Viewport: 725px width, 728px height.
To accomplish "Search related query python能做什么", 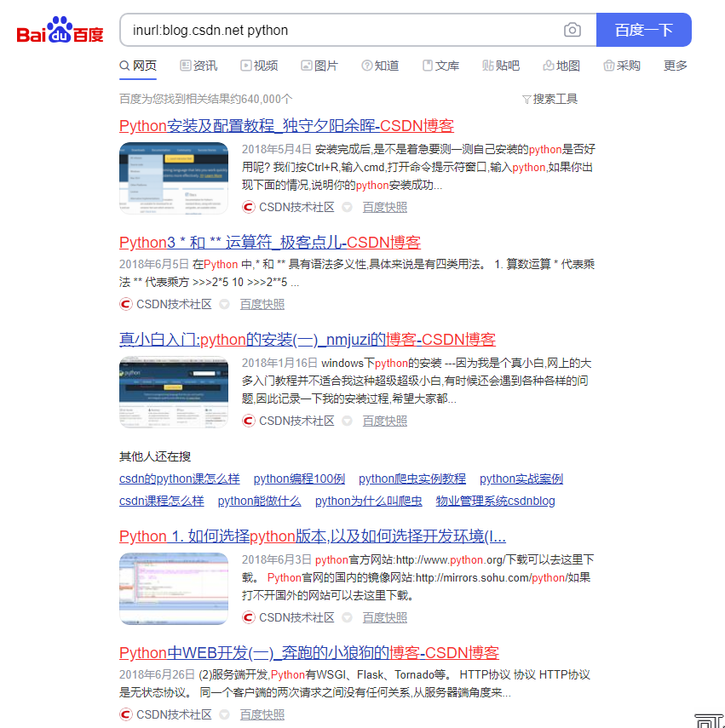I will 259,501.
